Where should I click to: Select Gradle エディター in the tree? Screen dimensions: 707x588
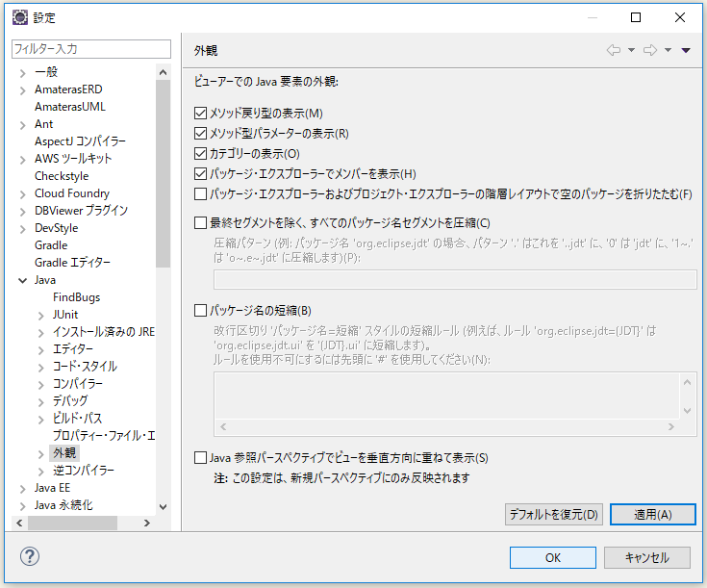coord(72,263)
